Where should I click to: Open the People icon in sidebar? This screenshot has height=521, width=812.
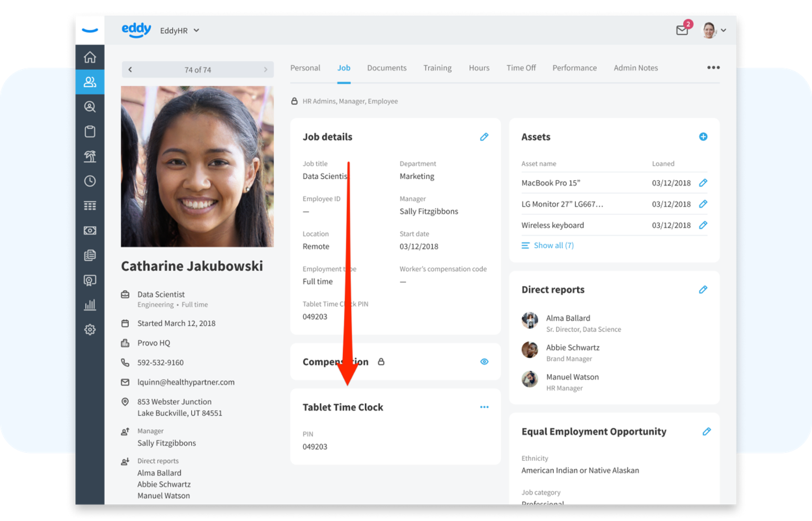click(x=90, y=82)
